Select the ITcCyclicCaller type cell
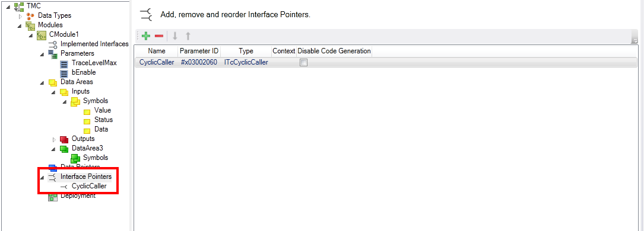 tap(246, 63)
